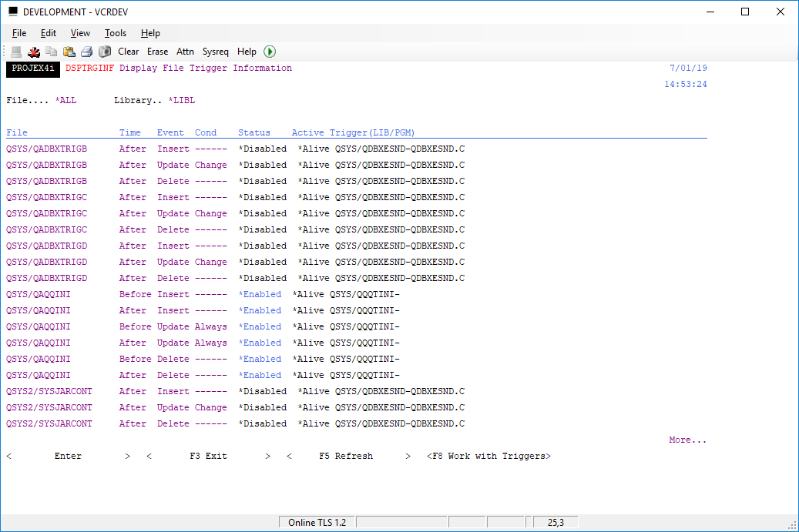This screenshot has height=532, width=799.
Task: Open the Help menu in menu bar
Action: [x=150, y=33]
